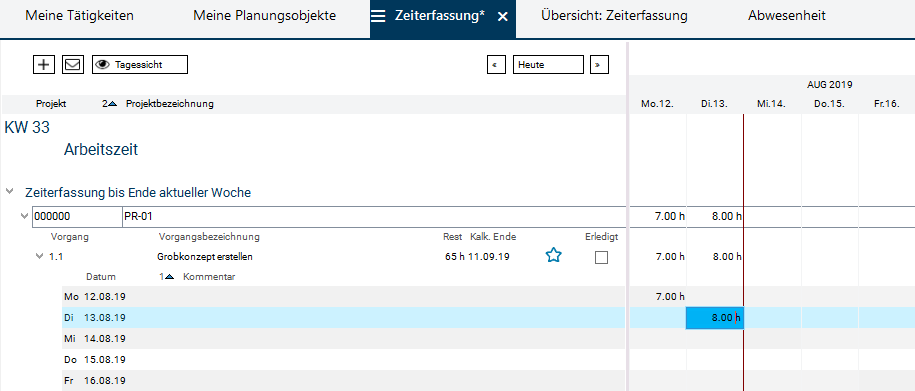915x391 pixels.
Task: Click the Rest column header
Action: (452, 238)
